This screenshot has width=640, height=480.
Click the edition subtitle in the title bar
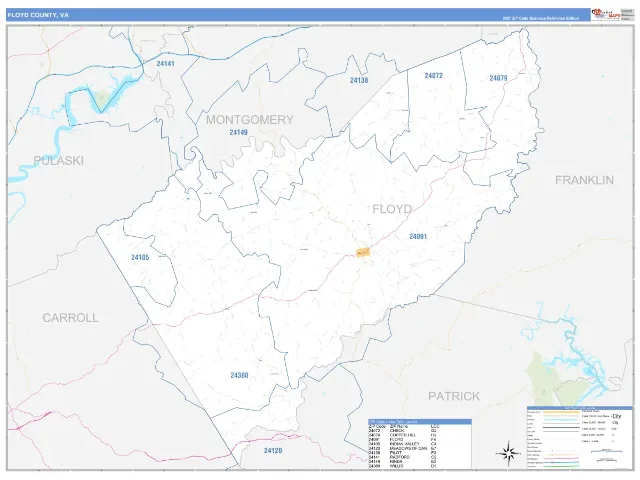(541, 18)
